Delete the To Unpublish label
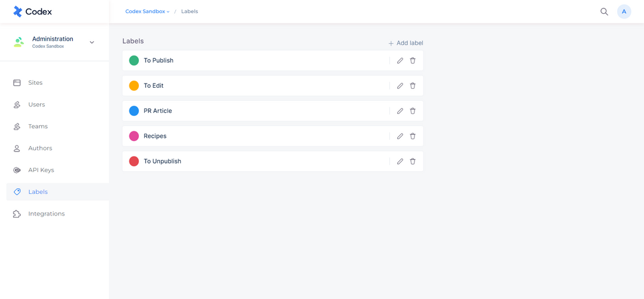This screenshot has width=644, height=299. (x=413, y=161)
